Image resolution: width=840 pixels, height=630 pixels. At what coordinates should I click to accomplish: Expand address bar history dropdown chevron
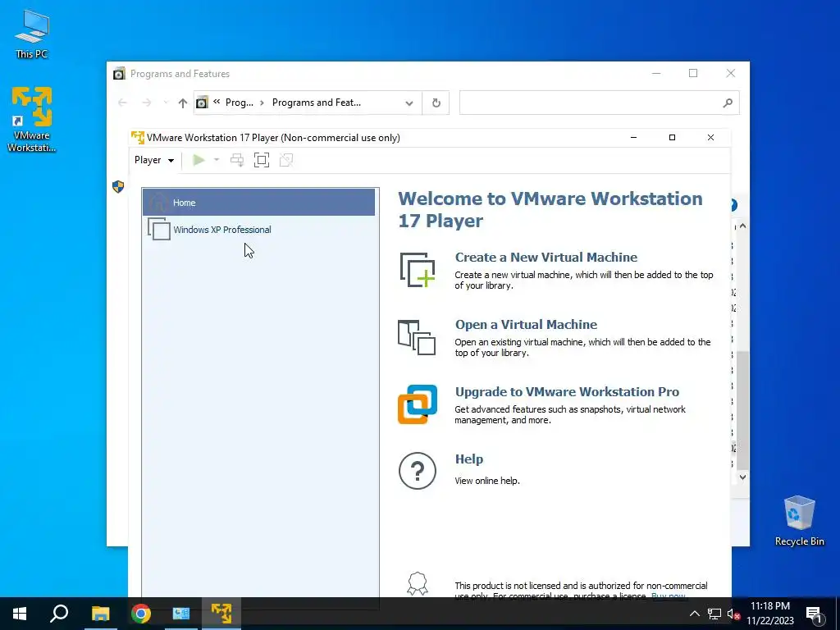pos(409,103)
